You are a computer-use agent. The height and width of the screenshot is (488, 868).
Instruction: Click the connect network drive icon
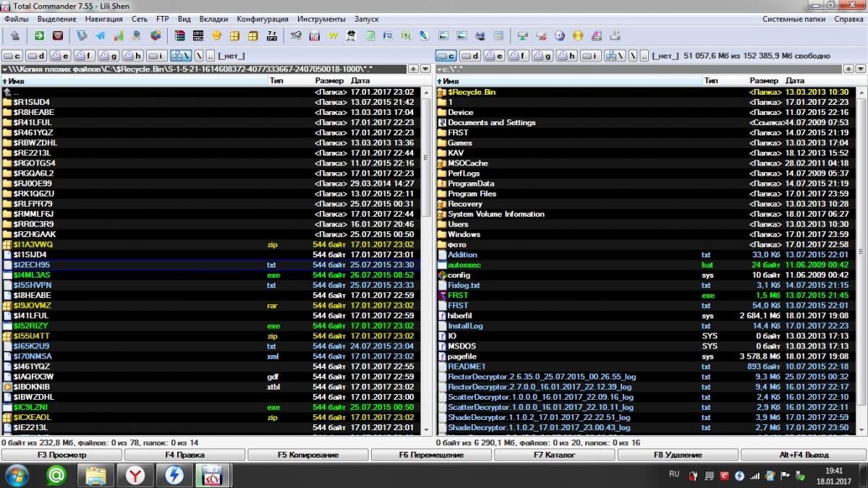click(523, 35)
